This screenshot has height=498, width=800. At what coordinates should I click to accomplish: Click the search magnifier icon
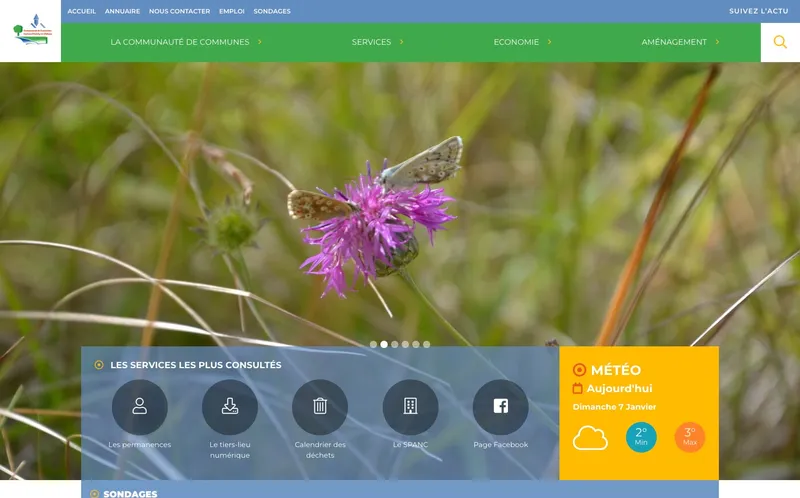pyautogui.click(x=780, y=42)
